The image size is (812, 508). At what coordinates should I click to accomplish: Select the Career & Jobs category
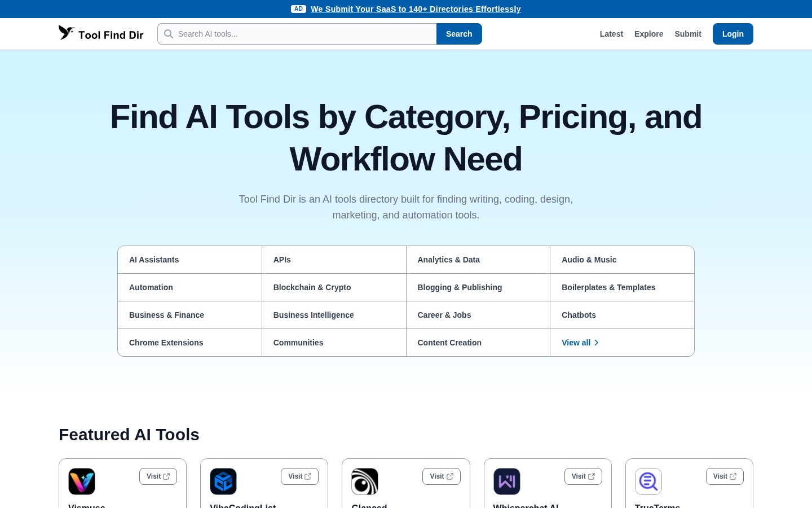478,315
